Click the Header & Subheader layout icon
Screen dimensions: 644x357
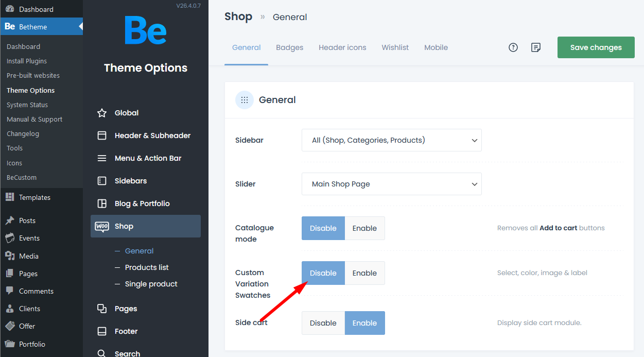click(x=102, y=135)
